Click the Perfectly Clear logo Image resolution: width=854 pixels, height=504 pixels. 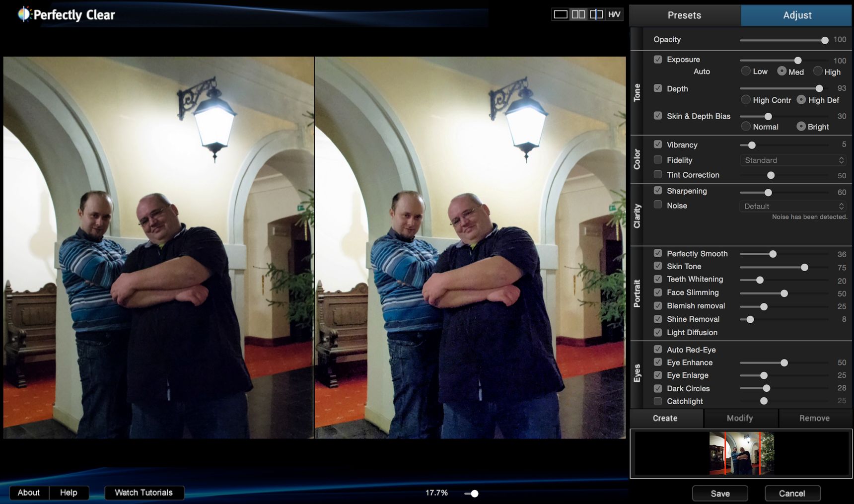point(67,14)
